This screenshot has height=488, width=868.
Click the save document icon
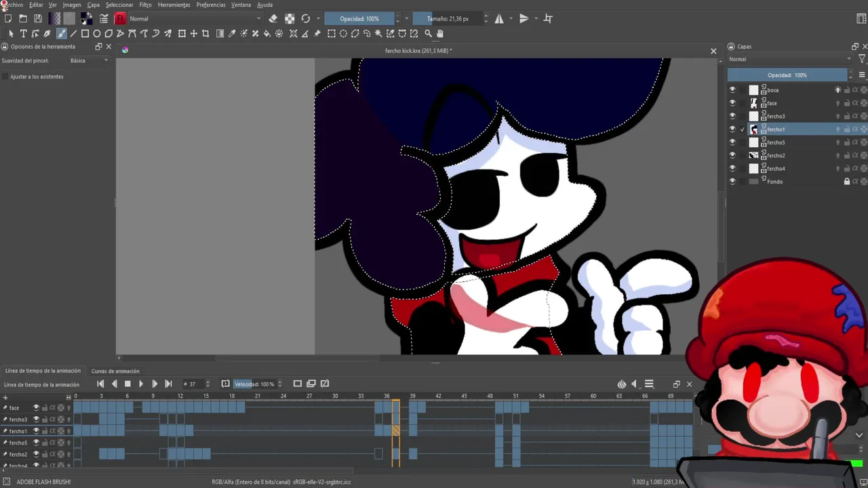pyautogui.click(x=38, y=18)
